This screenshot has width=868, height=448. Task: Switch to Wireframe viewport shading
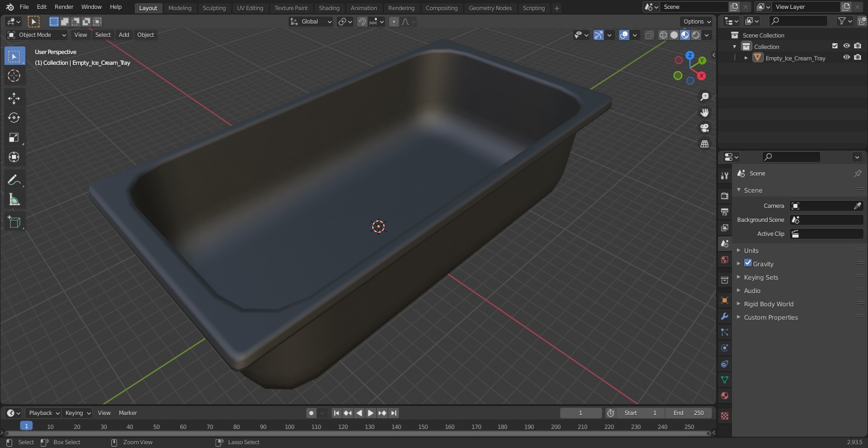pos(663,35)
